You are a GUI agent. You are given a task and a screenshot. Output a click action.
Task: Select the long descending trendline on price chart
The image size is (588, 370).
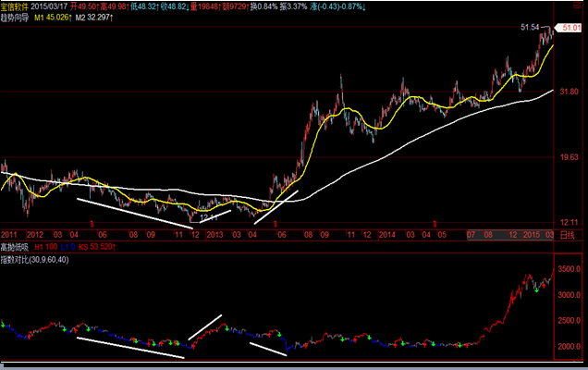tap(134, 211)
